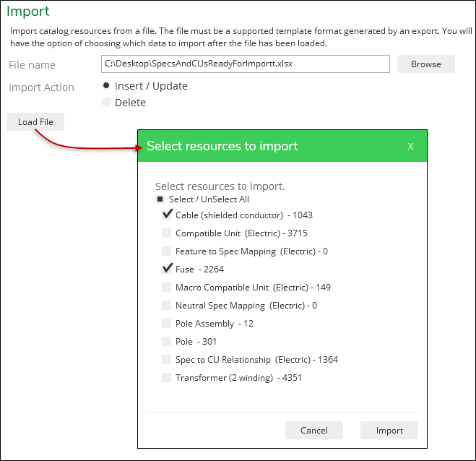Click the Import page heading
The image size is (476, 461).
(28, 12)
